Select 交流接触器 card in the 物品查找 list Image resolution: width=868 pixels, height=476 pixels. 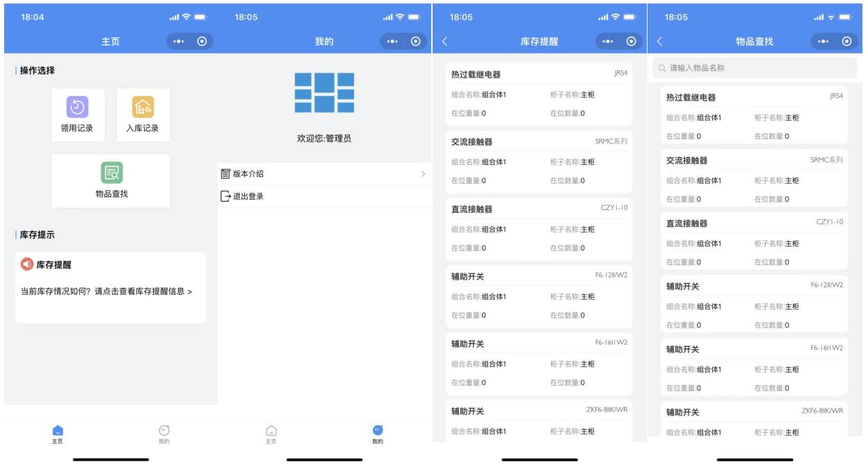click(x=754, y=179)
